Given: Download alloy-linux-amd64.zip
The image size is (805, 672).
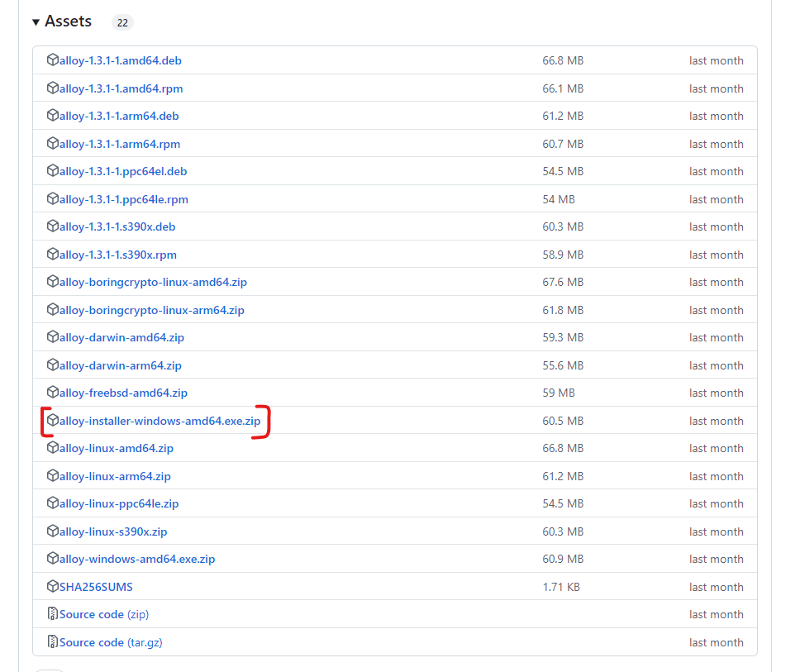Looking at the screenshot, I should click(x=117, y=448).
